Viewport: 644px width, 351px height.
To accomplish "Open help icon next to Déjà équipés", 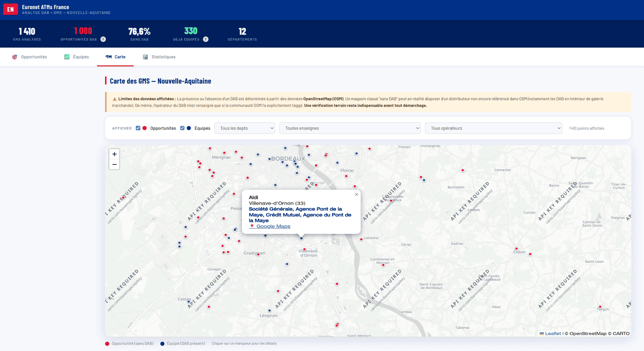I will point(206,39).
